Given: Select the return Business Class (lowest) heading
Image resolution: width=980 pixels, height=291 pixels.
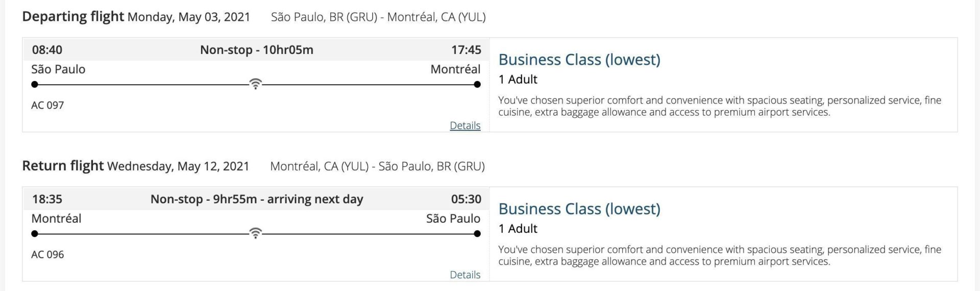Looking at the screenshot, I should 579,209.
